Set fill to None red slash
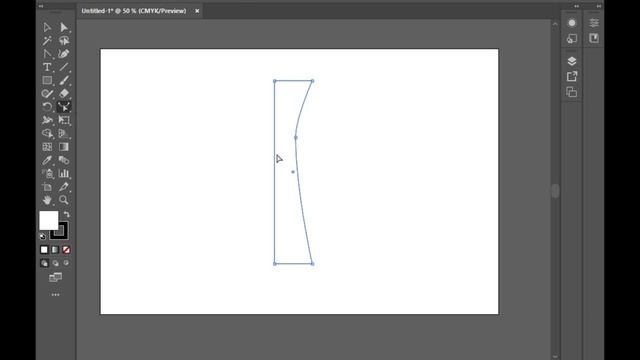640x360 pixels. pos(66,250)
